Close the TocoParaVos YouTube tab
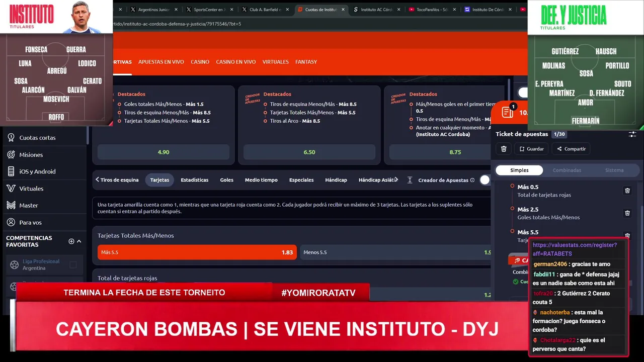The height and width of the screenshot is (362, 644). tap(454, 10)
